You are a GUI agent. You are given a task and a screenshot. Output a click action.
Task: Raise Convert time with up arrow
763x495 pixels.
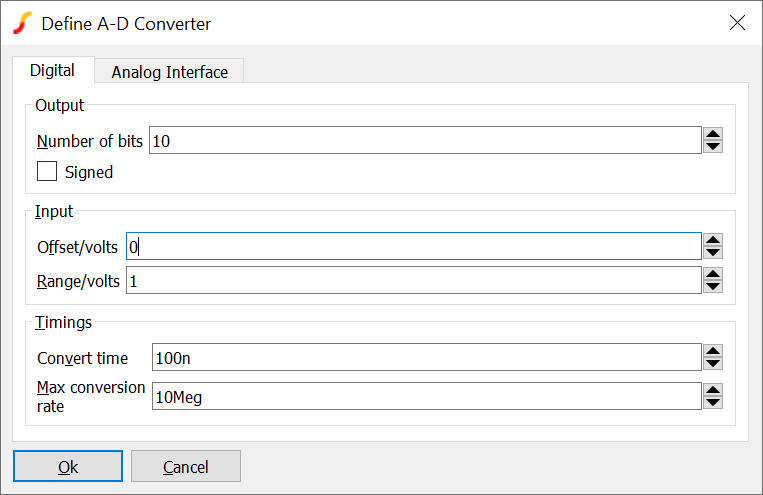tap(713, 351)
